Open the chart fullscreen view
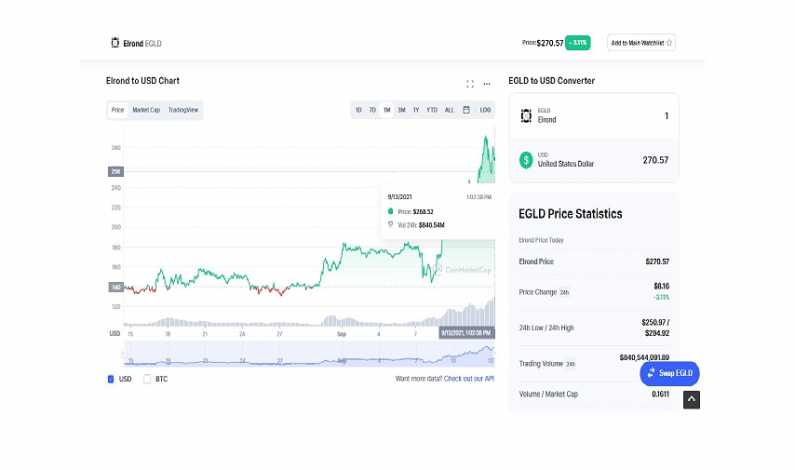Viewport: 795px width, 470px height. (470, 84)
